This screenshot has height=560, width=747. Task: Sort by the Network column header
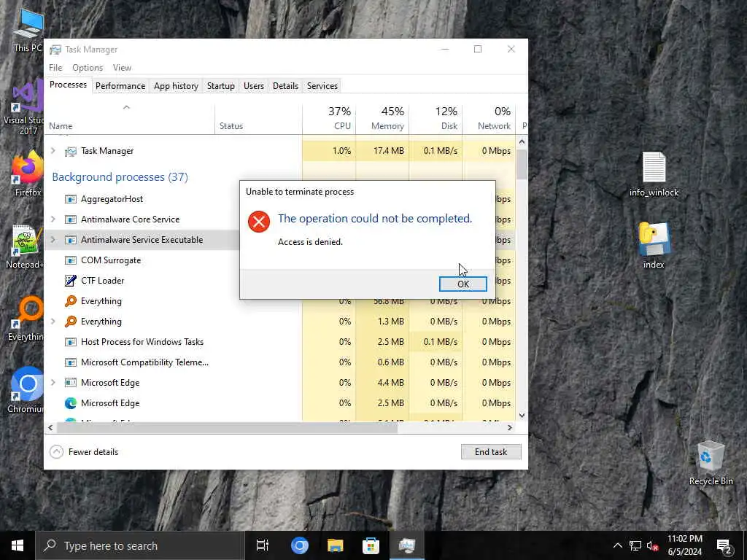pyautogui.click(x=489, y=118)
